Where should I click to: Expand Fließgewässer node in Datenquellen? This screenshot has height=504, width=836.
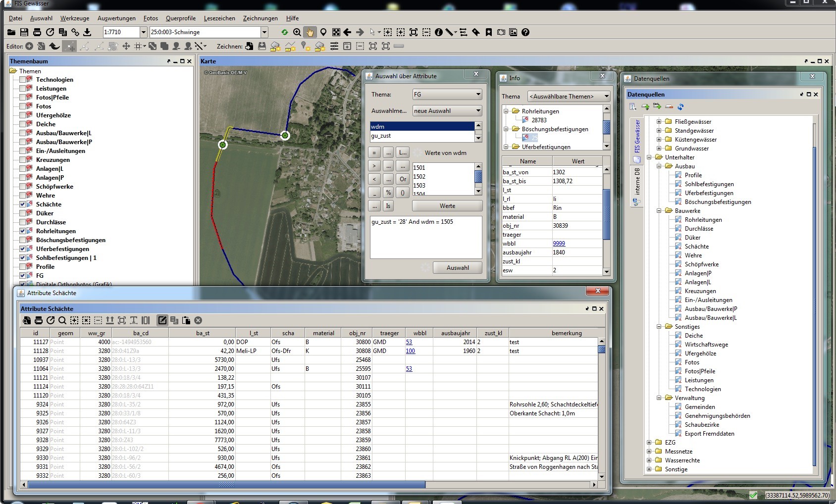click(x=659, y=122)
